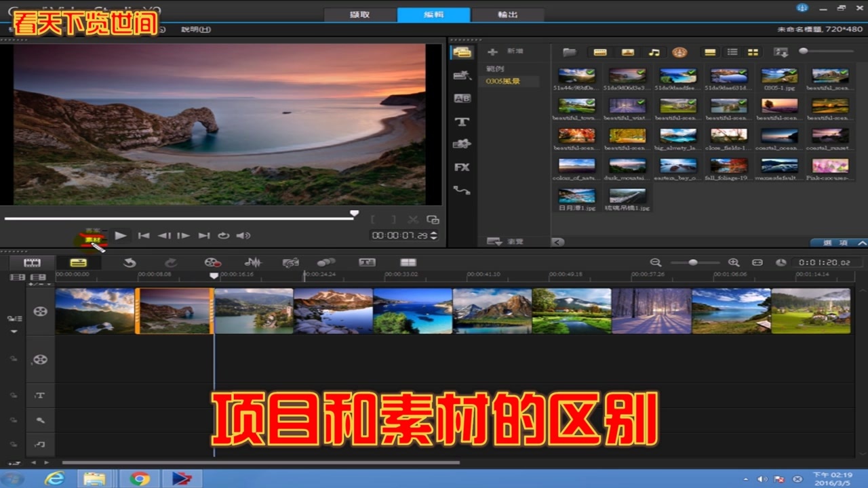Open the Edit tab

(433, 15)
